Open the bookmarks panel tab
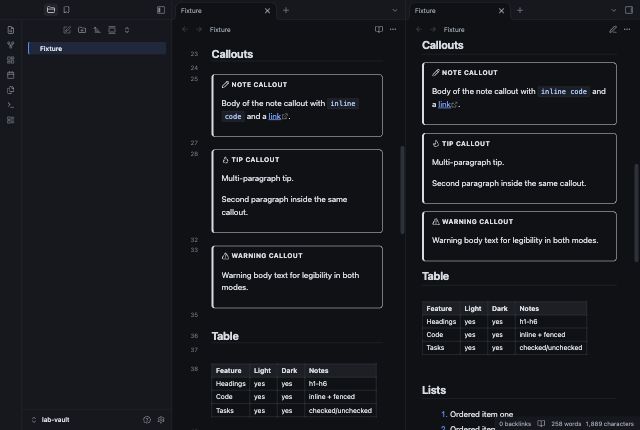The width and height of the screenshot is (640, 430). (67, 10)
